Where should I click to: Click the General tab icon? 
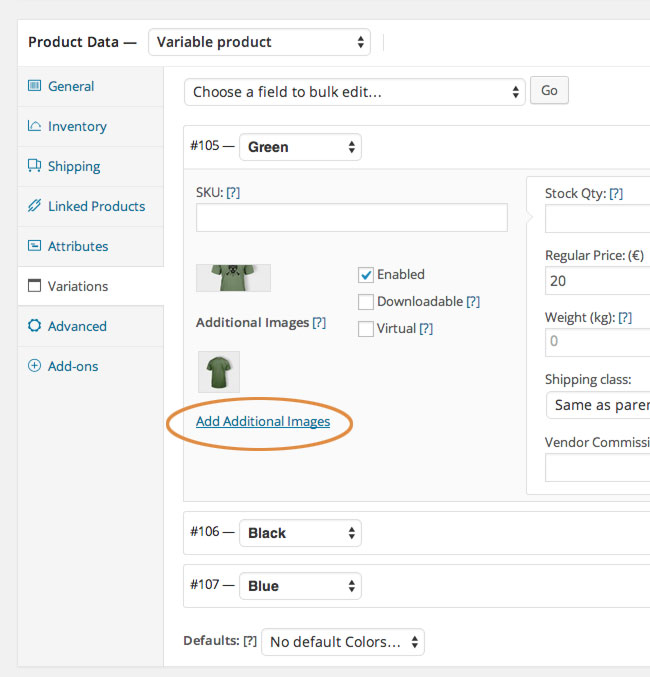(x=35, y=86)
